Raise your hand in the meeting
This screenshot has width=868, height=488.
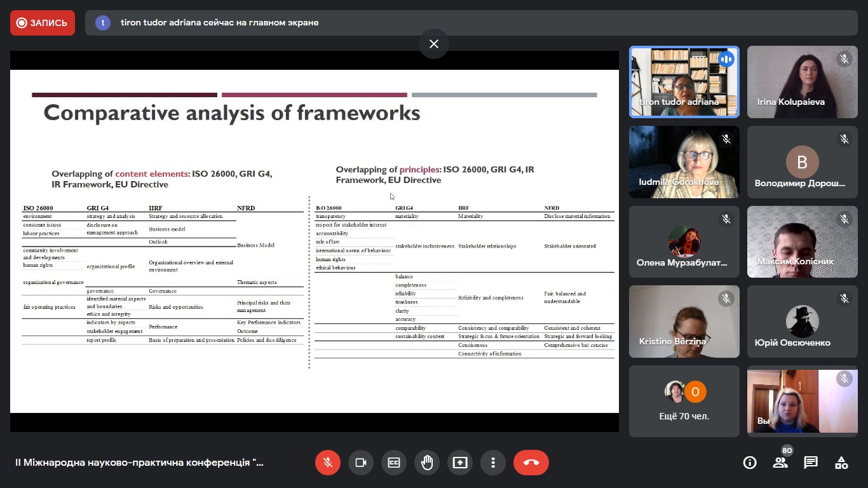pyautogui.click(x=427, y=463)
